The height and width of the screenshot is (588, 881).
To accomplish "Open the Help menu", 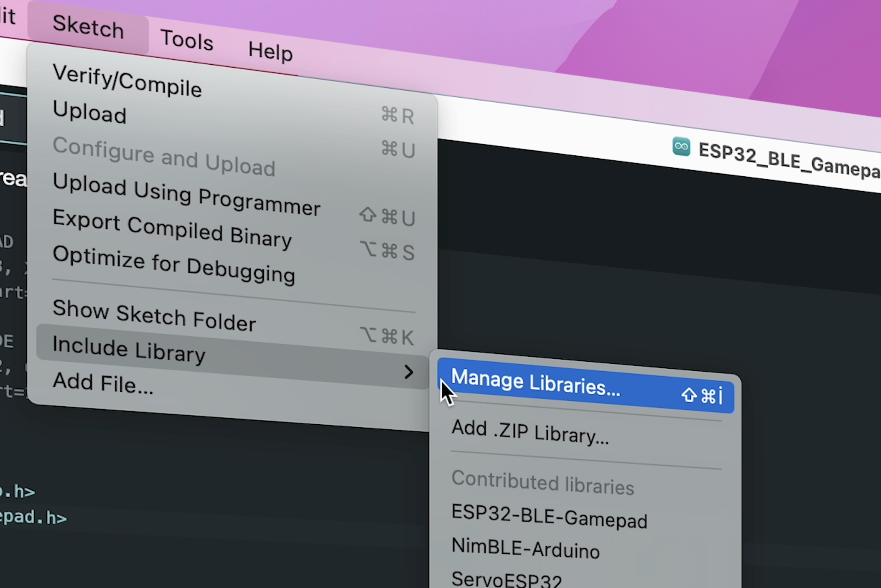I will coord(270,52).
